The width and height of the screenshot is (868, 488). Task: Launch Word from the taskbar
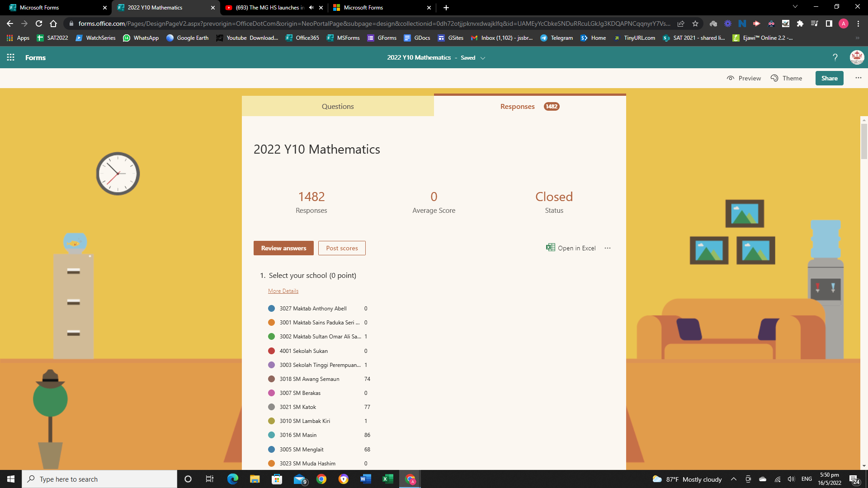(366, 479)
